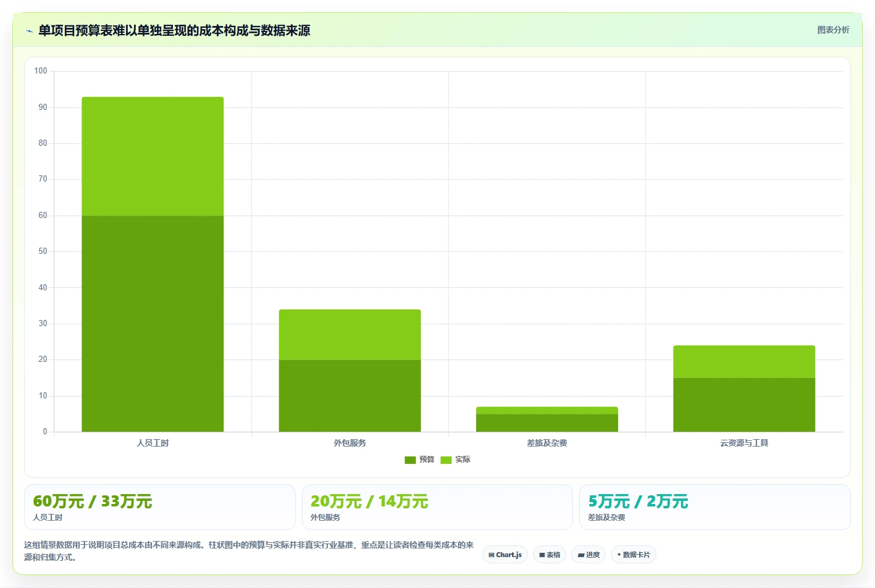Click the chart title heading text

click(x=174, y=31)
